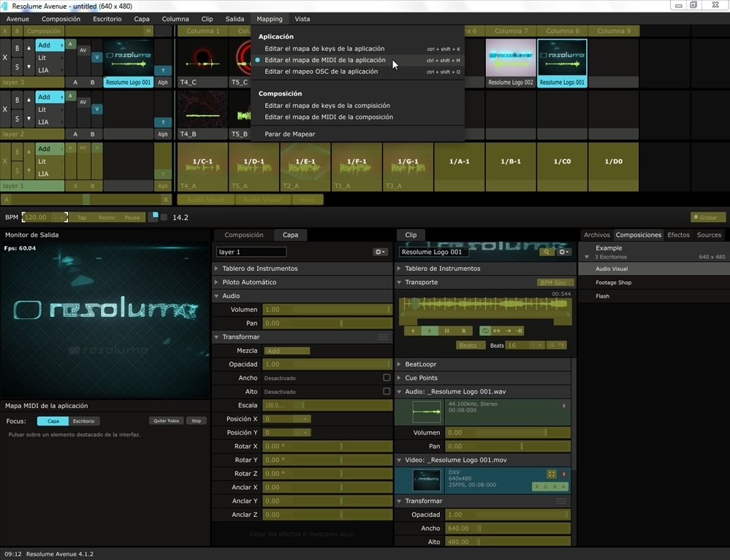Move layer 3 up with the arrow
This screenshot has height=560, width=730.
[x=29, y=48]
